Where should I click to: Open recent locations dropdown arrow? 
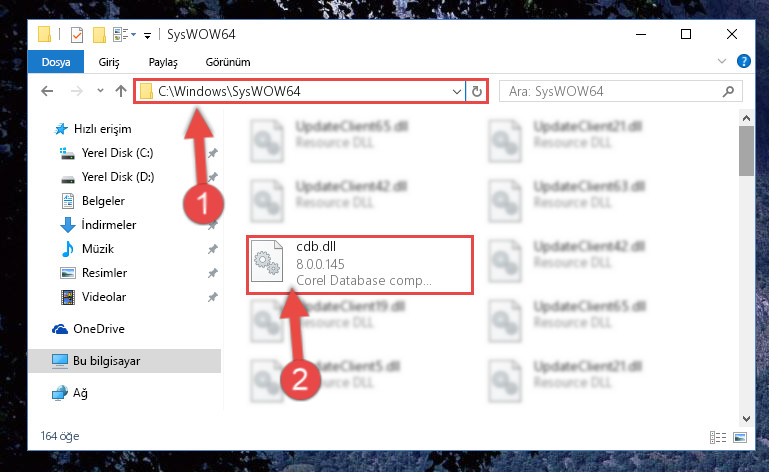[100, 91]
